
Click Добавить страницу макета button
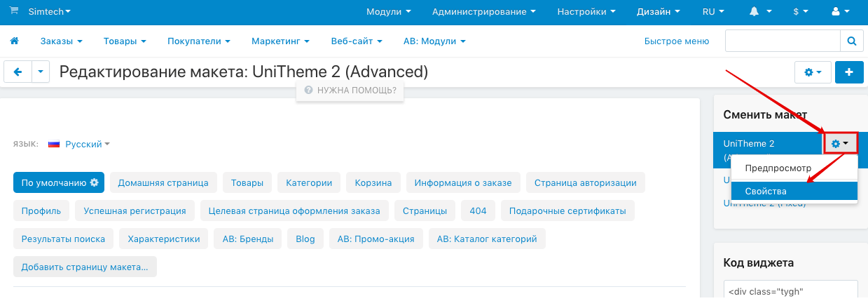pyautogui.click(x=85, y=267)
